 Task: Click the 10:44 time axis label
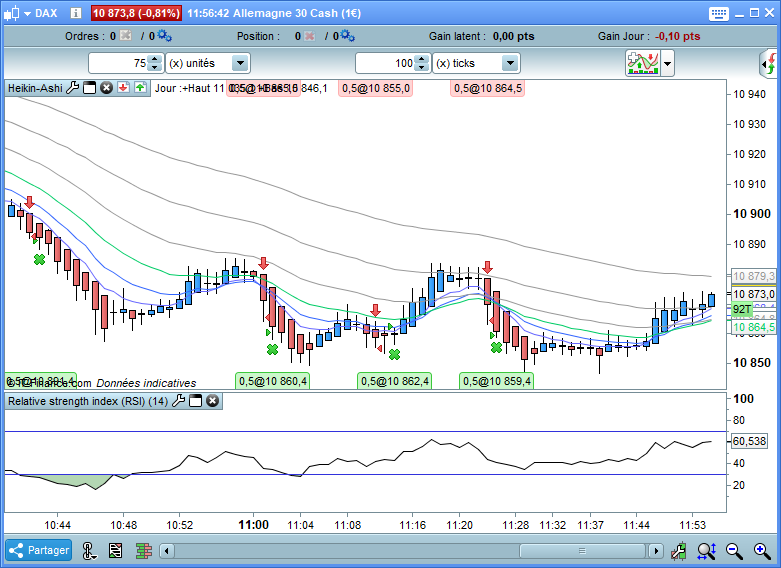click(57, 525)
